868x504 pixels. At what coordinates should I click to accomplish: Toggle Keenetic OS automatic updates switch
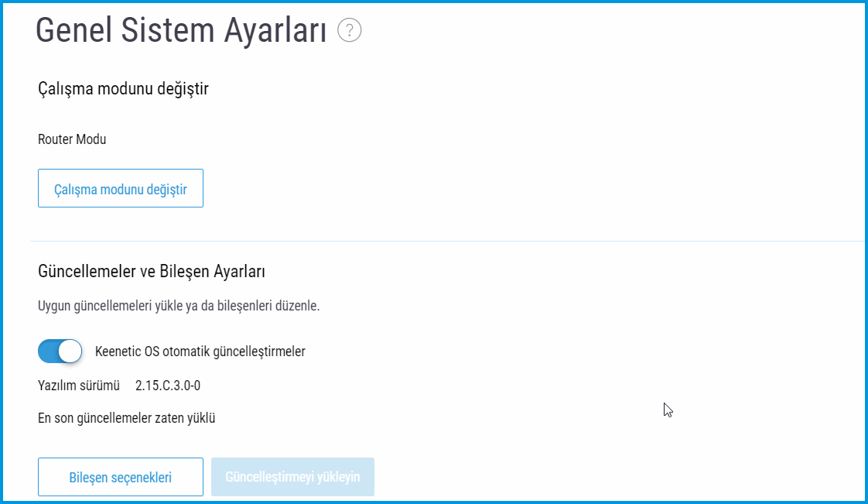coord(60,351)
